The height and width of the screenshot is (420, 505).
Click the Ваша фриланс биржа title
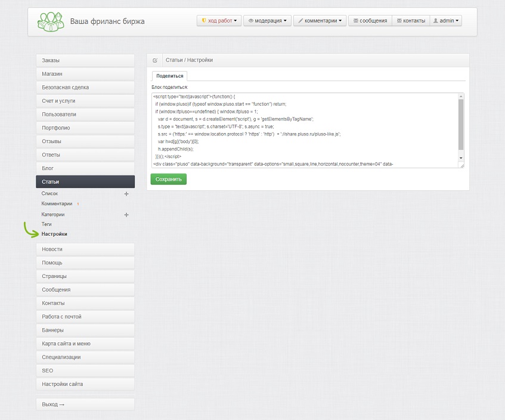point(107,21)
